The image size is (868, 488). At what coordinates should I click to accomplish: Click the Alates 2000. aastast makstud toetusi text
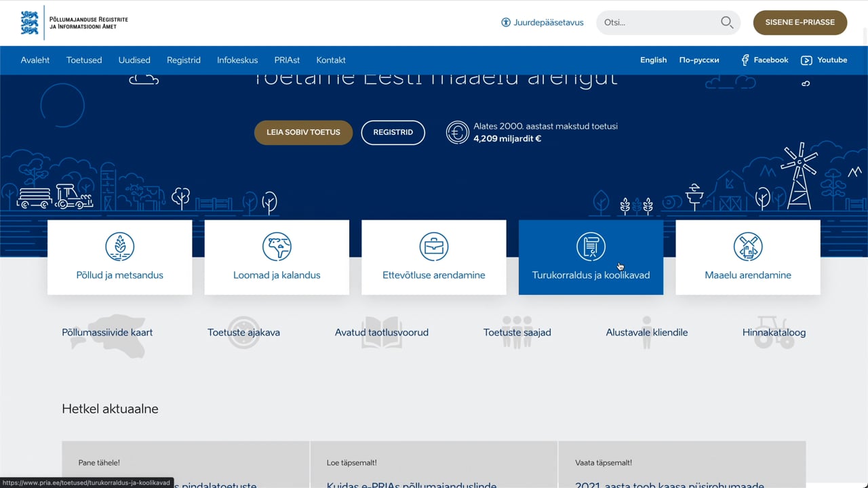pyautogui.click(x=546, y=126)
